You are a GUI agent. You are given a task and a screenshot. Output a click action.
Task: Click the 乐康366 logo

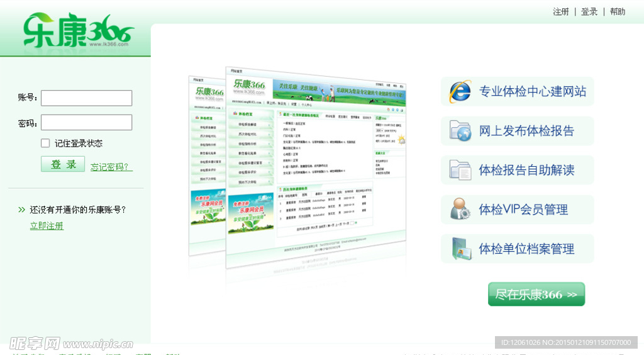(x=78, y=30)
